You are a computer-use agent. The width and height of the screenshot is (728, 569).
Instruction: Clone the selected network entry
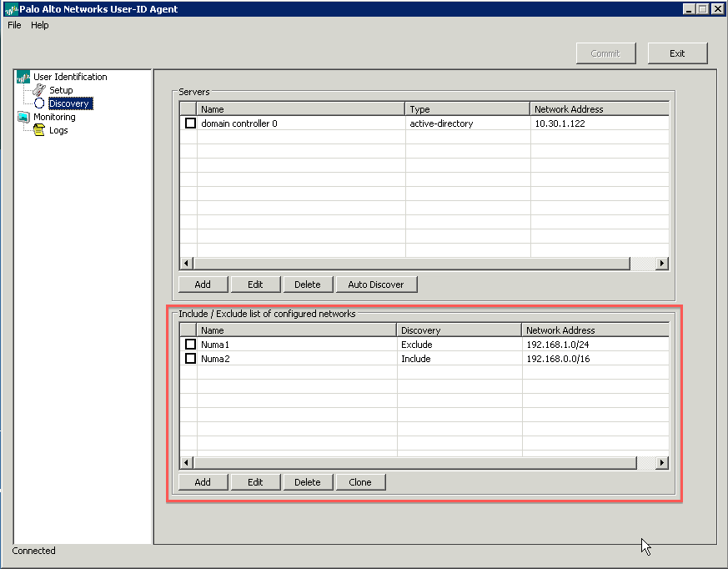[x=360, y=481]
